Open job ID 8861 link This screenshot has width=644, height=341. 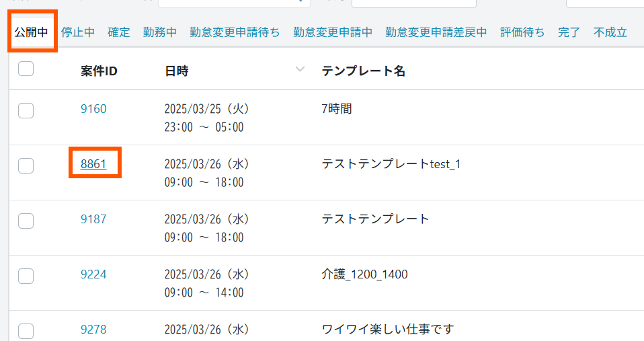pos(93,163)
